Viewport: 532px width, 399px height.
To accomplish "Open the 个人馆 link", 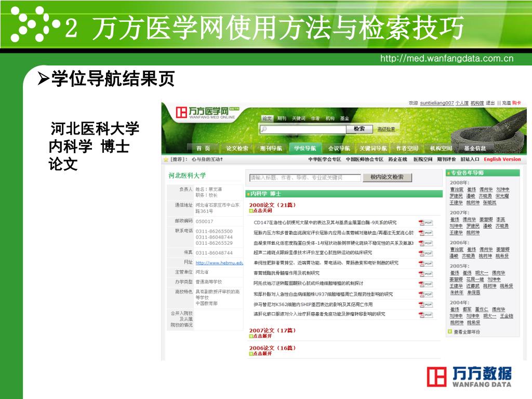I will coord(462,103).
